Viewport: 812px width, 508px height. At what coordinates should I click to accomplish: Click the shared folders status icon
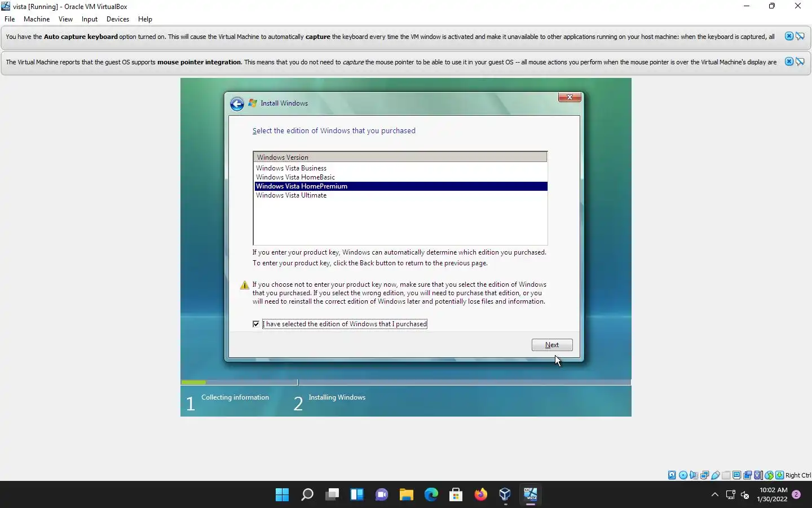pyautogui.click(x=726, y=475)
